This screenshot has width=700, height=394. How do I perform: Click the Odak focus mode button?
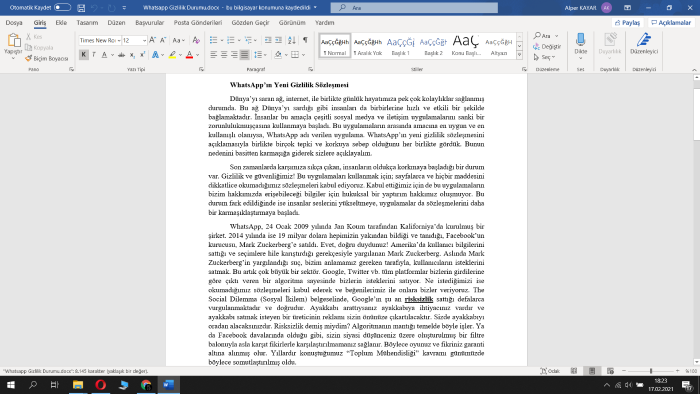tap(550, 371)
